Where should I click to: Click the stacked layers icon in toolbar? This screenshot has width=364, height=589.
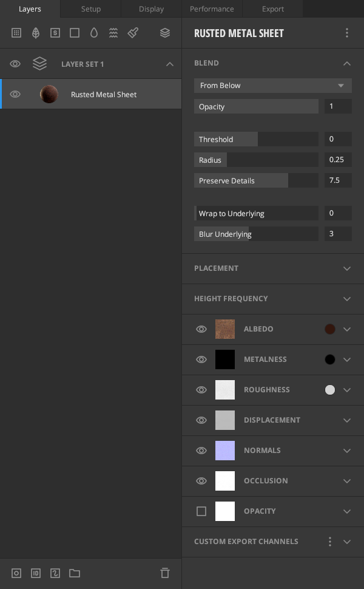pos(165,33)
